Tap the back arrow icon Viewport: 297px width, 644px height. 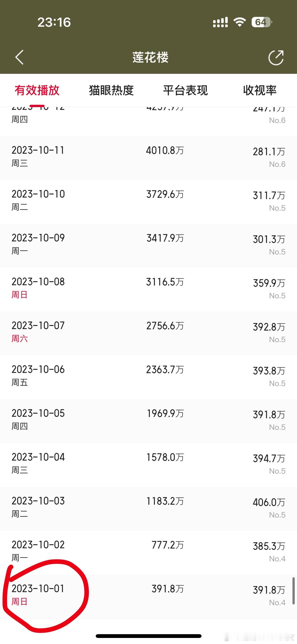tap(19, 57)
